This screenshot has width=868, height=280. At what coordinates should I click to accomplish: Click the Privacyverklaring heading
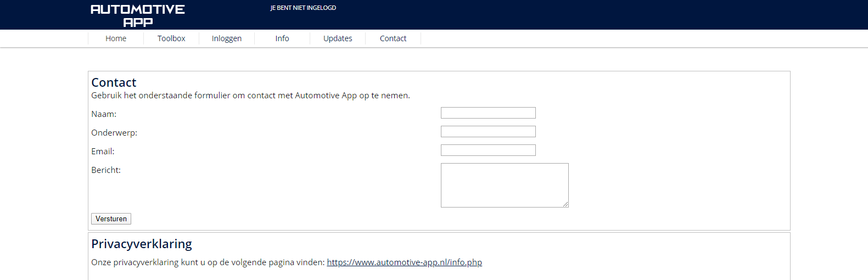142,244
